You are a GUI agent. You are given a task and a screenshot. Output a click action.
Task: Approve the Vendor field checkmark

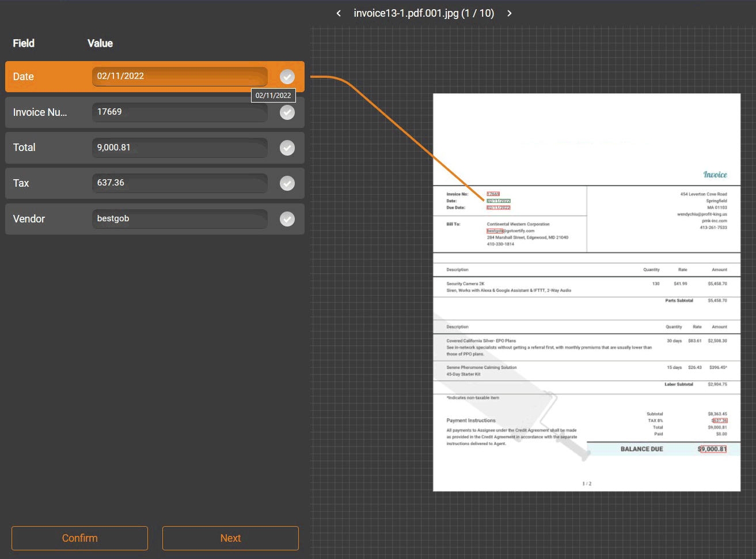tap(287, 219)
